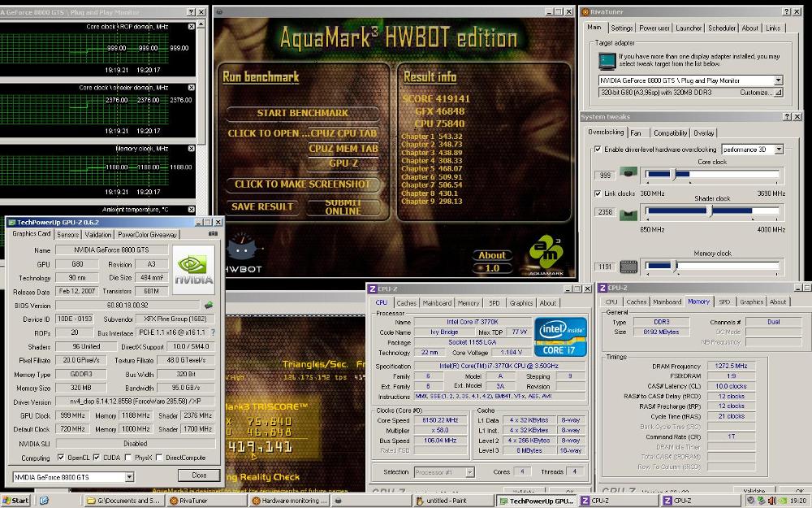Click the Memory clock slider handle
812x508 pixels.
coord(676,266)
